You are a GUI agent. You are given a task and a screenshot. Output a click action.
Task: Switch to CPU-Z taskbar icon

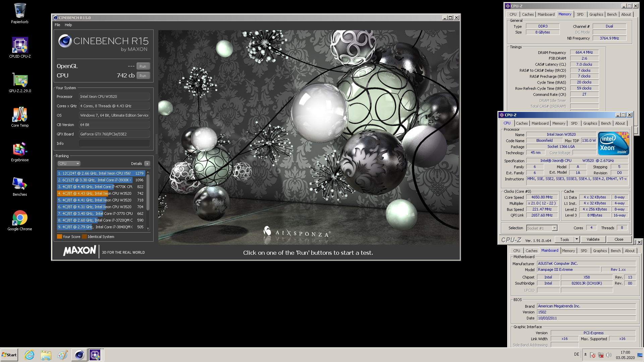pos(95,355)
